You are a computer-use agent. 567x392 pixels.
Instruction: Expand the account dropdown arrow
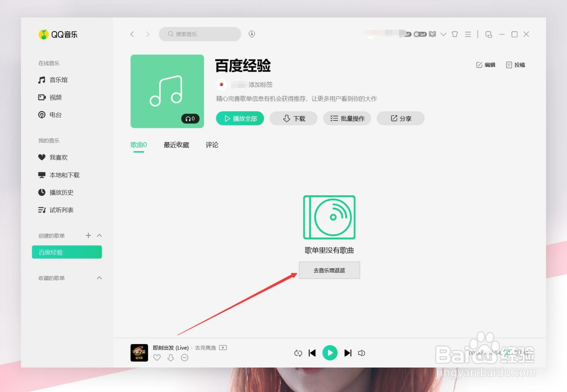point(443,34)
